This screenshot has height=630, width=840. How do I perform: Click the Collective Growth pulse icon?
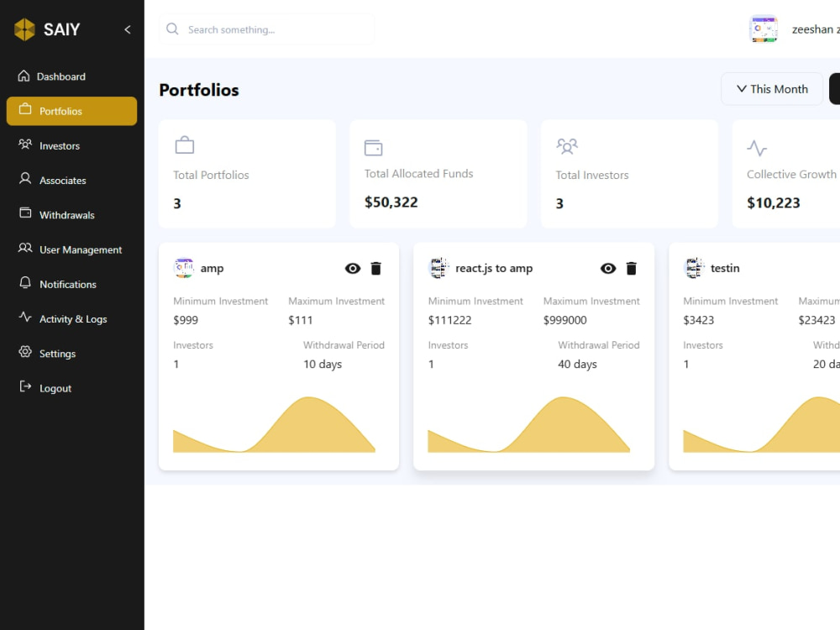coord(757,148)
